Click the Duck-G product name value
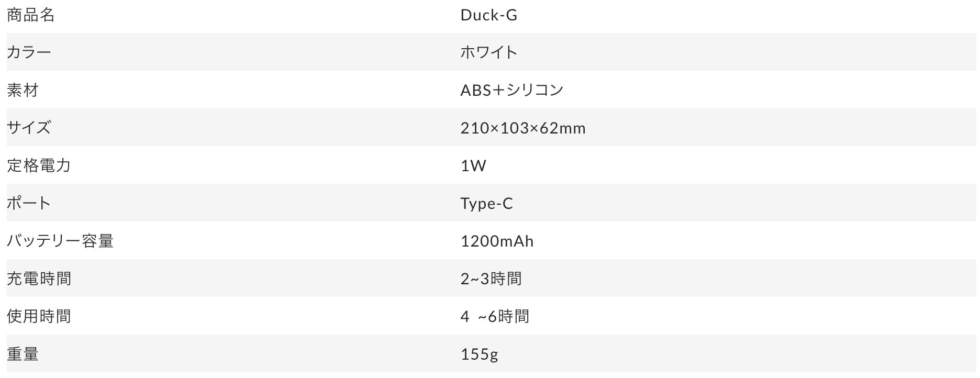Viewport: 980px width, 378px height. click(x=488, y=15)
